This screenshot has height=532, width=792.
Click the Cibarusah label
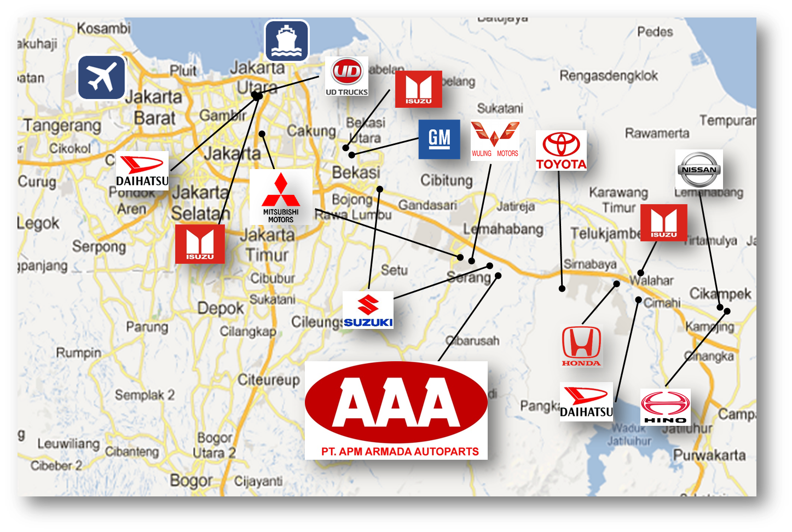click(472, 340)
